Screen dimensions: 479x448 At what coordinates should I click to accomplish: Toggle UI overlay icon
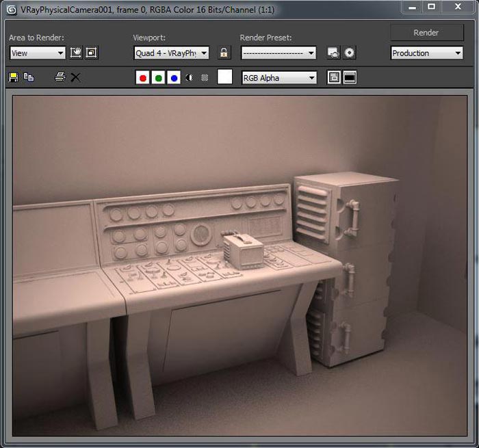pyautogui.click(x=334, y=77)
